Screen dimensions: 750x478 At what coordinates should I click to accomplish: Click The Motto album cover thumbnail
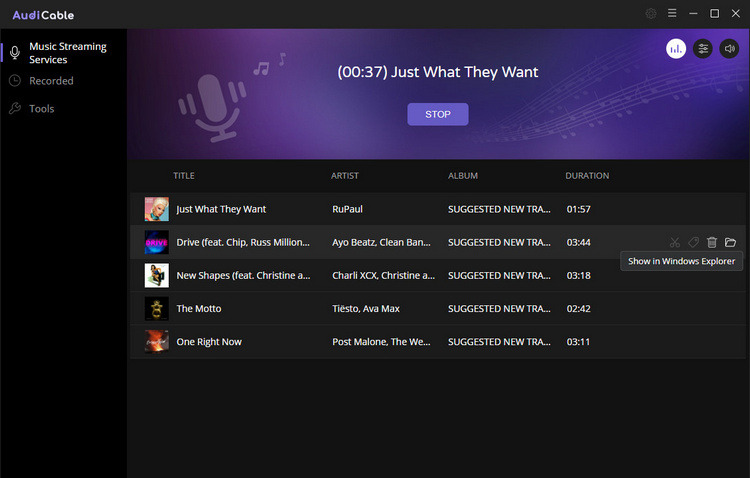click(157, 309)
